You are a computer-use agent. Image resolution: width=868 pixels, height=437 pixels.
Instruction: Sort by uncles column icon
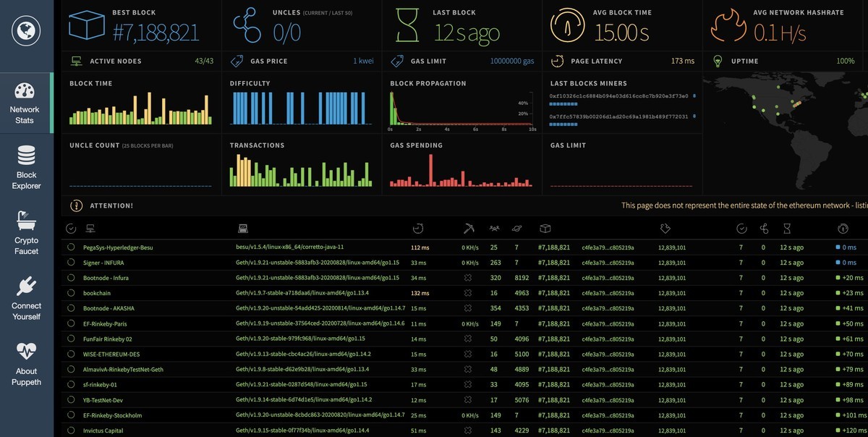pos(764,229)
